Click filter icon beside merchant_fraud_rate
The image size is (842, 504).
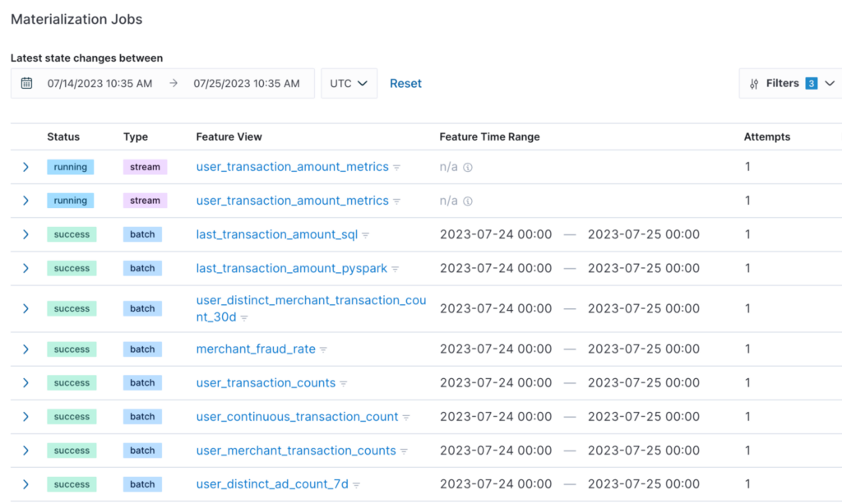click(x=324, y=349)
